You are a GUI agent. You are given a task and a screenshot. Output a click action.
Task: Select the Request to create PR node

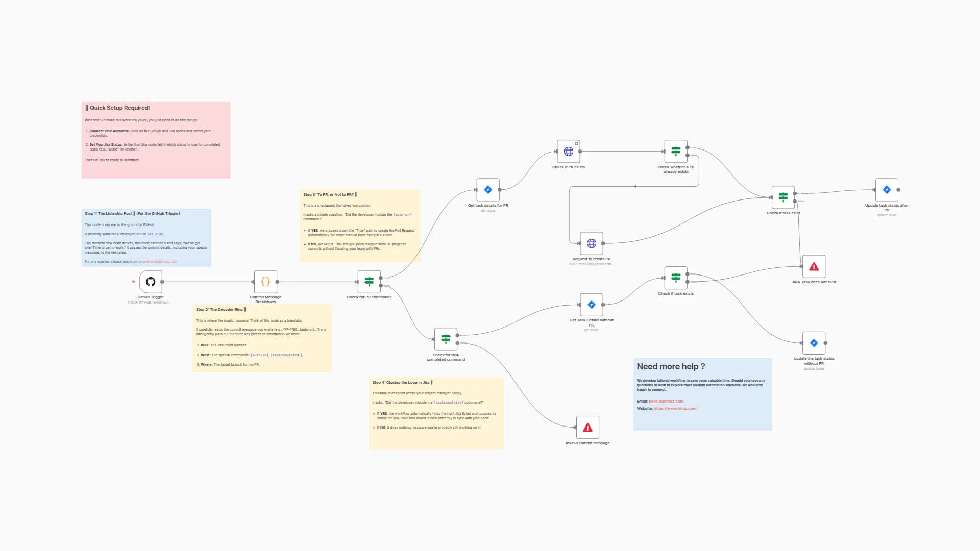591,243
